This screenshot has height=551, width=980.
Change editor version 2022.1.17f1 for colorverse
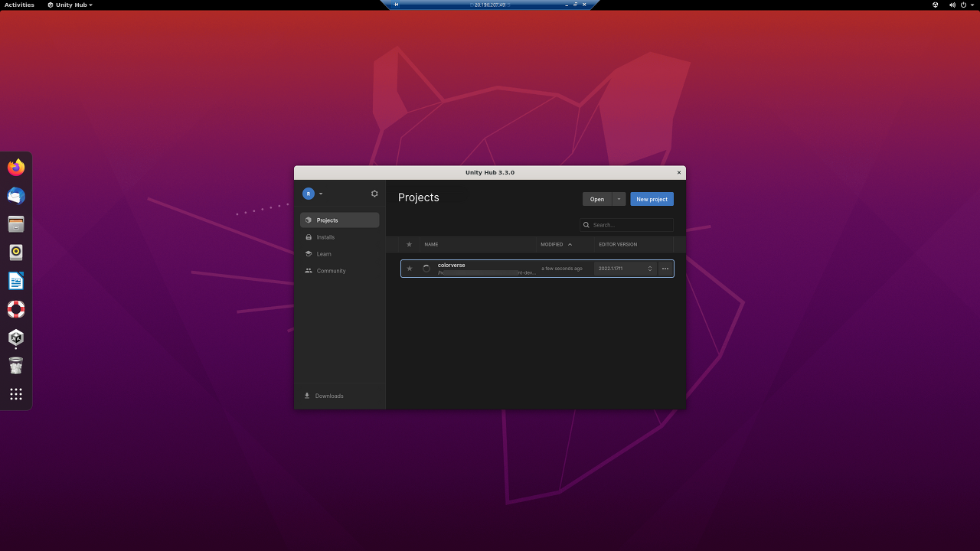[626, 269]
